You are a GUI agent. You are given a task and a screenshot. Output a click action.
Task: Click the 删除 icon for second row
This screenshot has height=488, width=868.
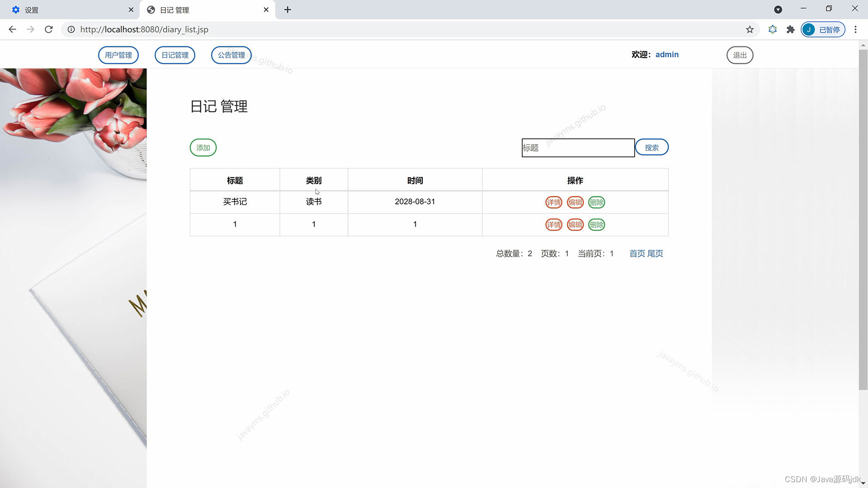click(x=596, y=225)
